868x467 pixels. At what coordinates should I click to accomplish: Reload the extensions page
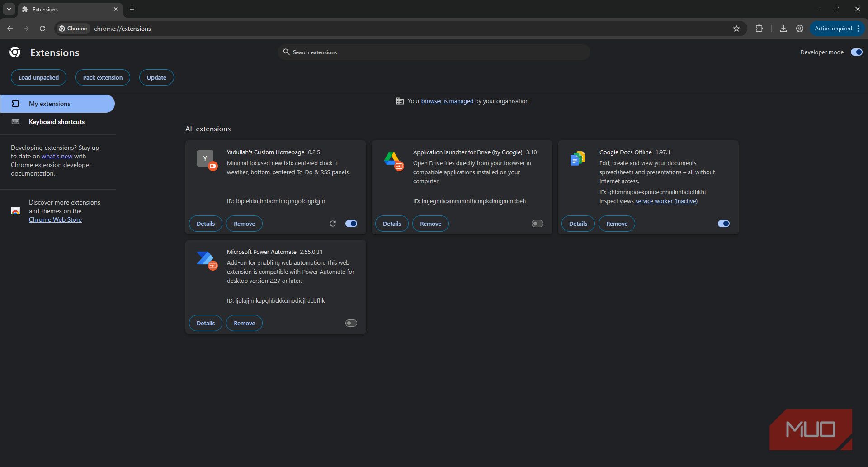pos(42,29)
